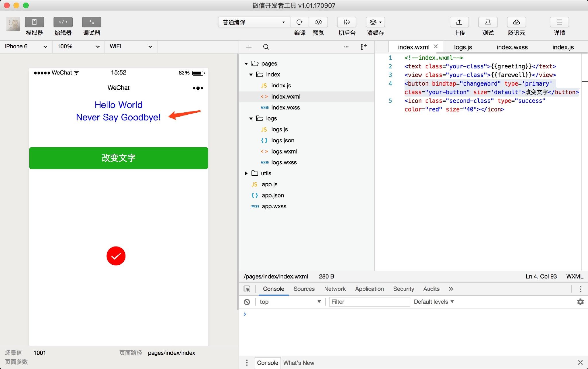Open logs.wxss in the file tree
Image resolution: width=588 pixels, height=369 pixels.
pos(307,162)
